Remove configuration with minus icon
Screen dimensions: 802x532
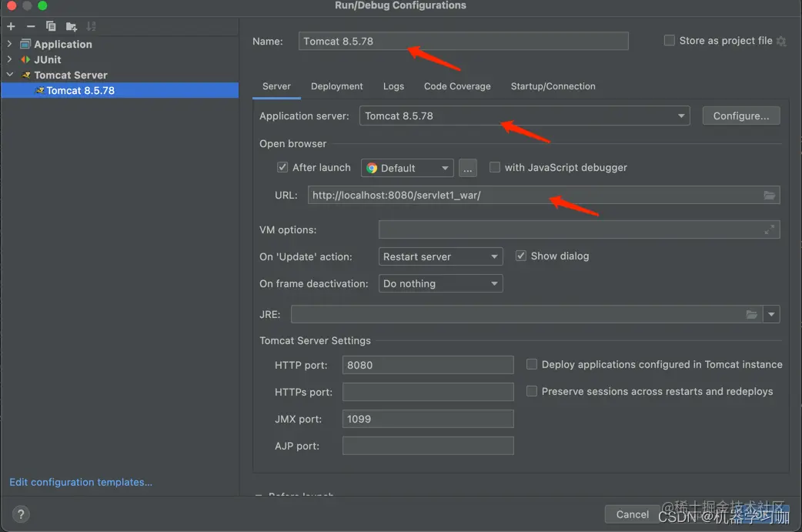(x=31, y=26)
